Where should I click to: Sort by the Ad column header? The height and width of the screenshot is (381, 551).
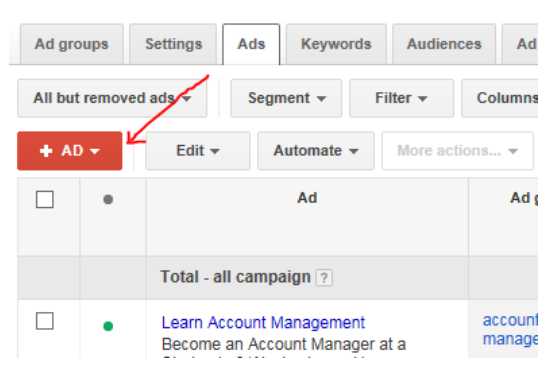(307, 198)
